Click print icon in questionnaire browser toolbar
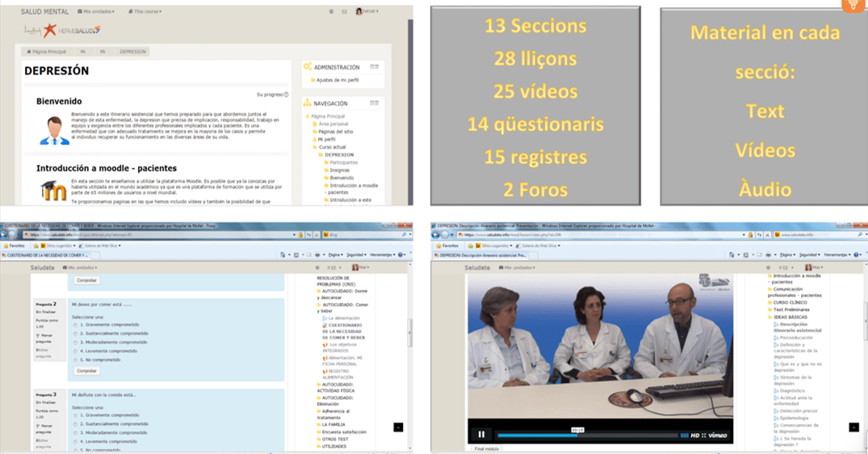The image size is (868, 454). (317, 254)
